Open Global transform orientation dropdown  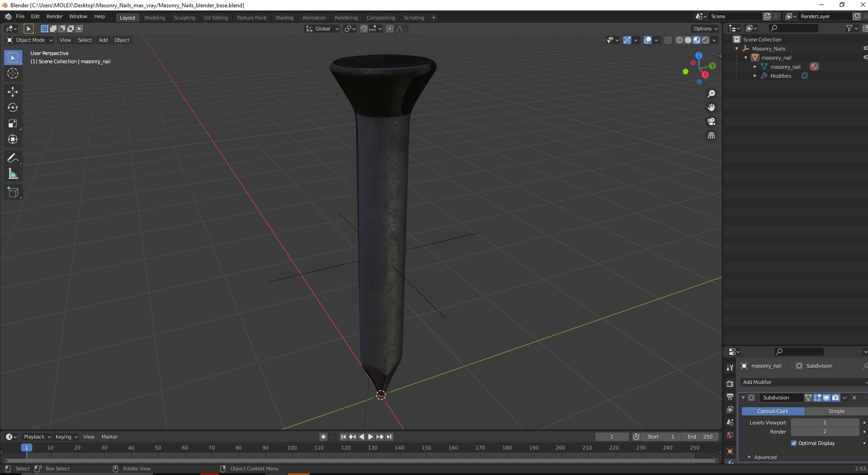point(322,29)
